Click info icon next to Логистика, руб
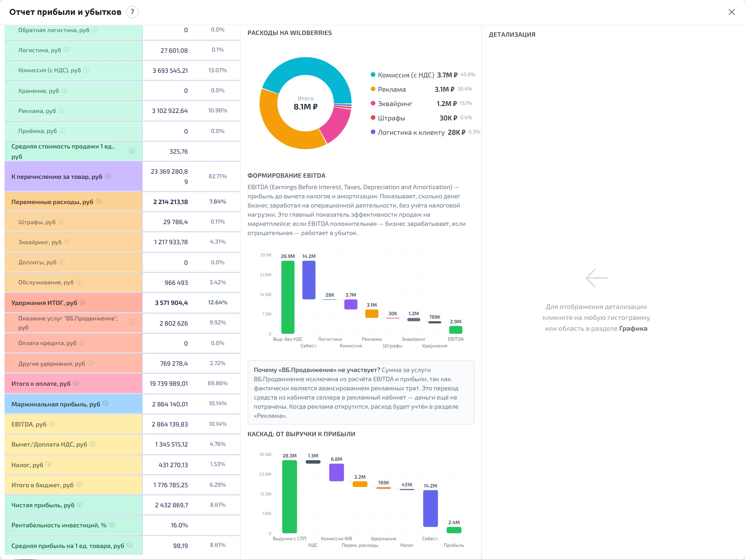 tap(67, 50)
